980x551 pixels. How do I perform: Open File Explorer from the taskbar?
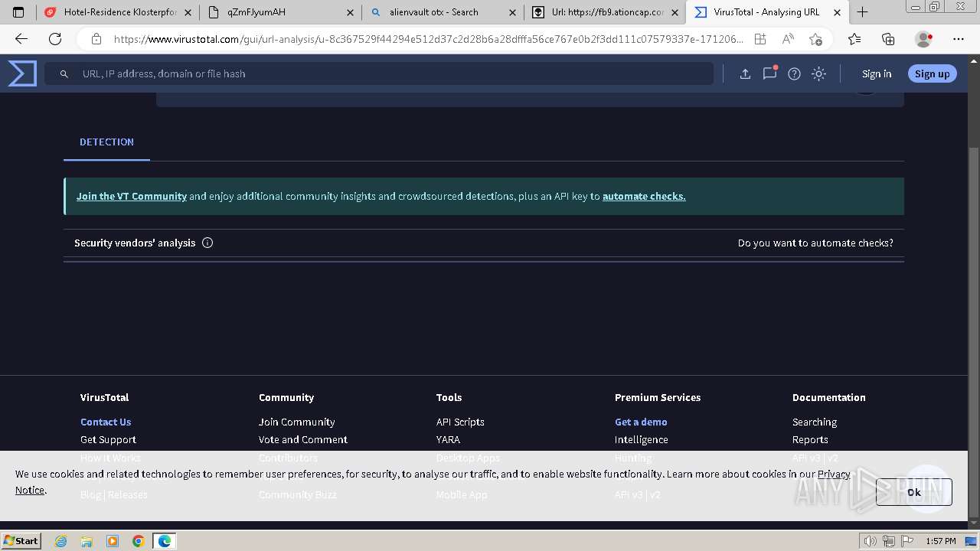pos(87,541)
